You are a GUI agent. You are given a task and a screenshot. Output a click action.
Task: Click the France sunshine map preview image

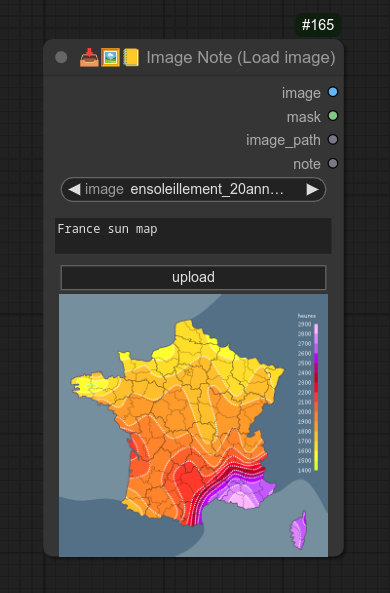click(x=193, y=425)
